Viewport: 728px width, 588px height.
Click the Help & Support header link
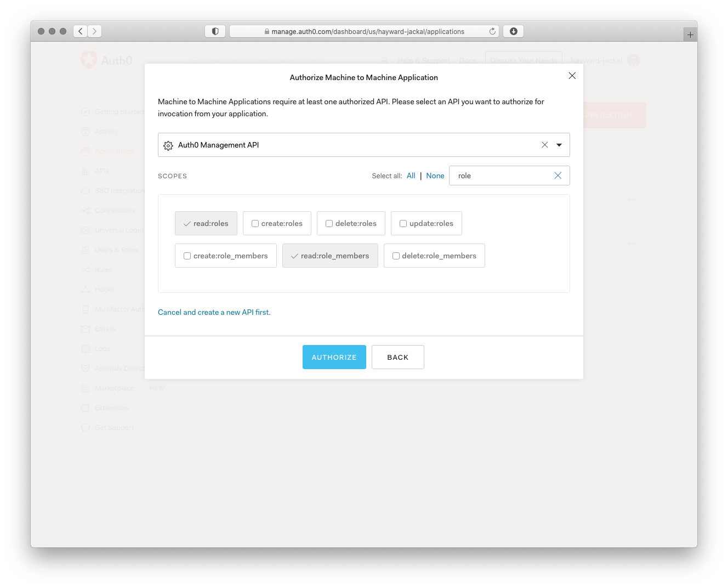coord(423,60)
